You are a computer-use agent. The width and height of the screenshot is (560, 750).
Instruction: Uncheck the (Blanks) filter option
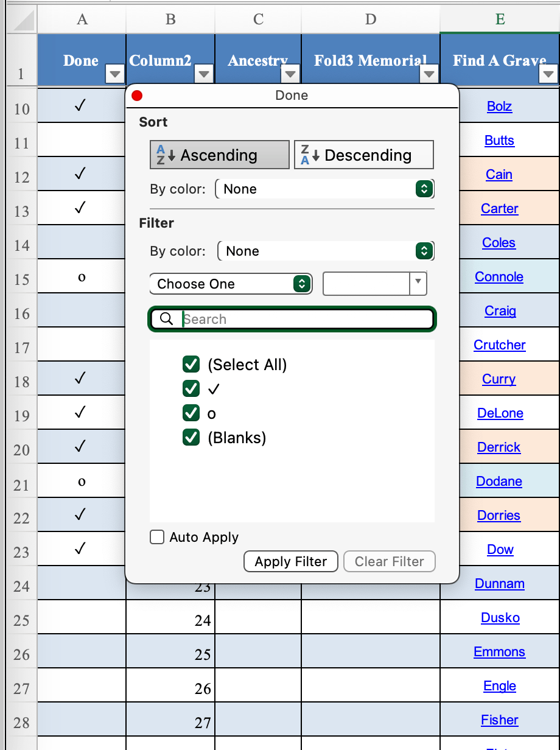coord(191,437)
